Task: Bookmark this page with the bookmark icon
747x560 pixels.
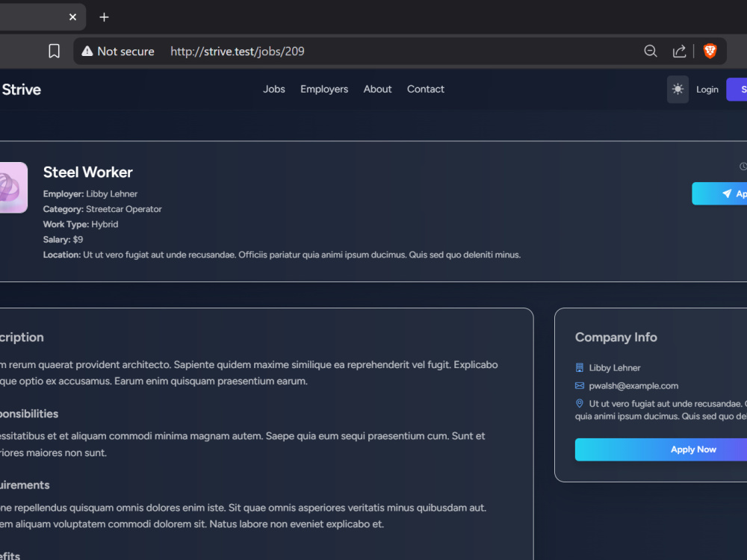Action: pyautogui.click(x=55, y=51)
